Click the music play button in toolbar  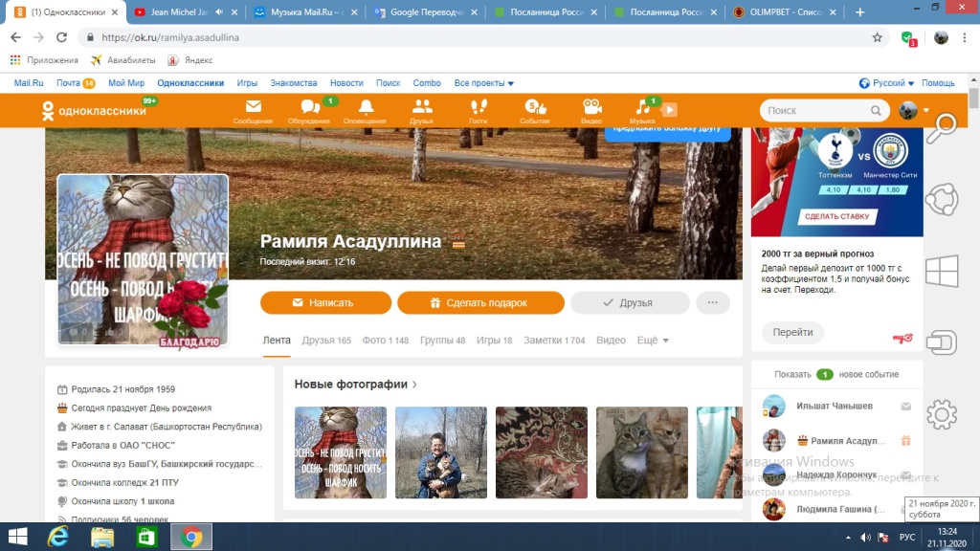(x=669, y=110)
